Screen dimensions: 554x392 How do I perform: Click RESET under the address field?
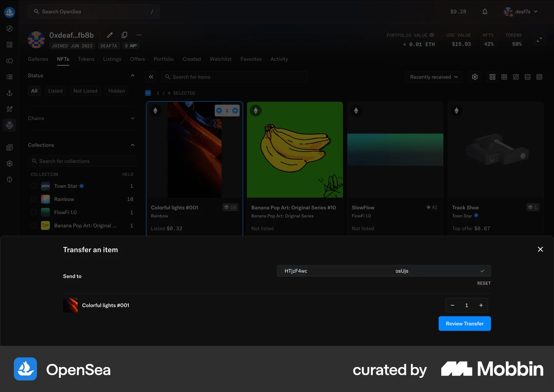tap(484, 283)
